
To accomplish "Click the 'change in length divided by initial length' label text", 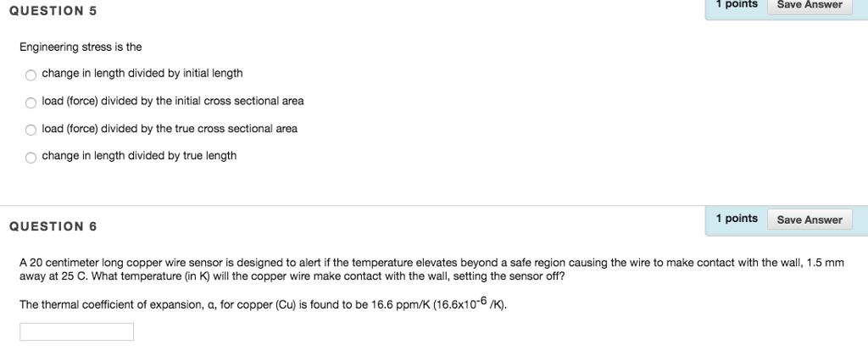I will pyautogui.click(x=142, y=74).
